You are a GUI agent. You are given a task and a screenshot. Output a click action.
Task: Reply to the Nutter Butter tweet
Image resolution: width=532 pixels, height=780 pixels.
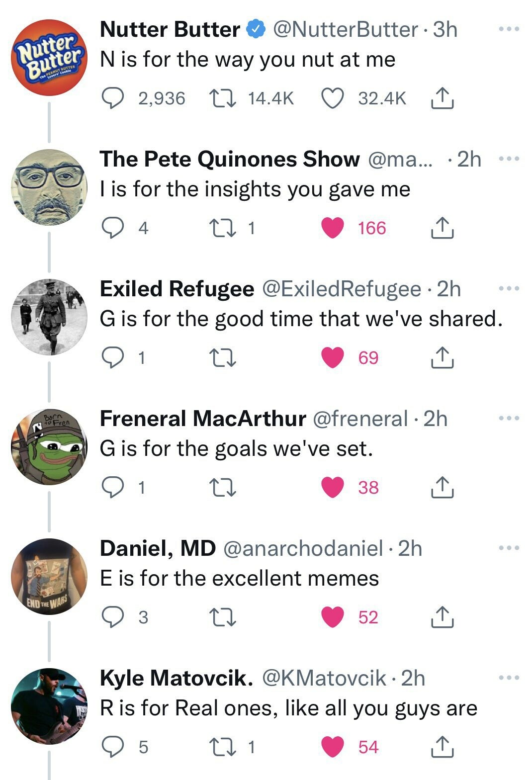(112, 98)
